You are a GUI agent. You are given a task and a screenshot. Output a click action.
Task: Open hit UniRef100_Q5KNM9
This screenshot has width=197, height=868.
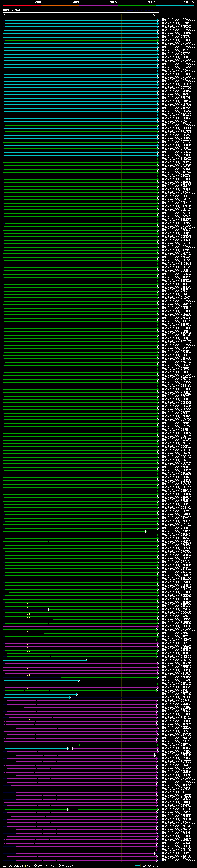177,33
